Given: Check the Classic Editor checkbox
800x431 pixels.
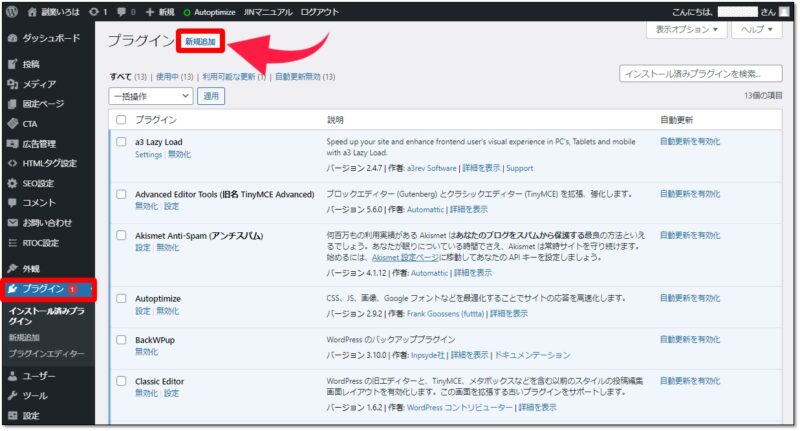Looking at the screenshot, I should coord(121,381).
